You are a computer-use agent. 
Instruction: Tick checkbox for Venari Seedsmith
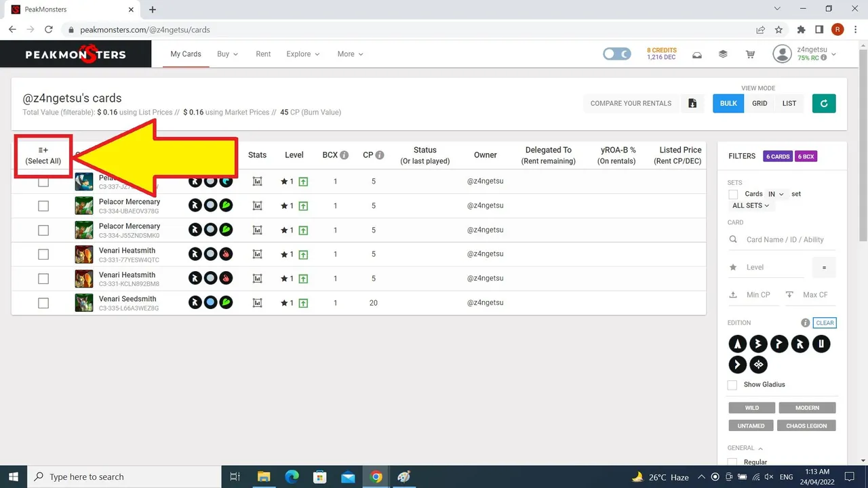coord(43,303)
